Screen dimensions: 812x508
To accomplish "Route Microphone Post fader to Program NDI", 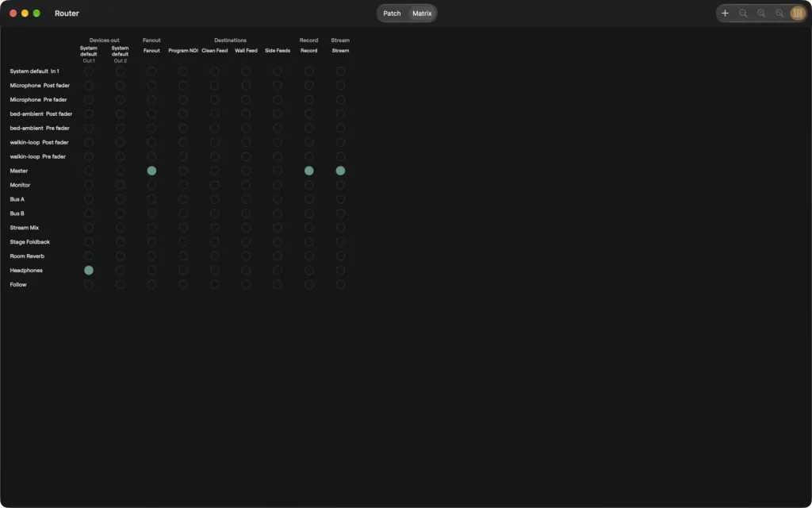I will (183, 85).
